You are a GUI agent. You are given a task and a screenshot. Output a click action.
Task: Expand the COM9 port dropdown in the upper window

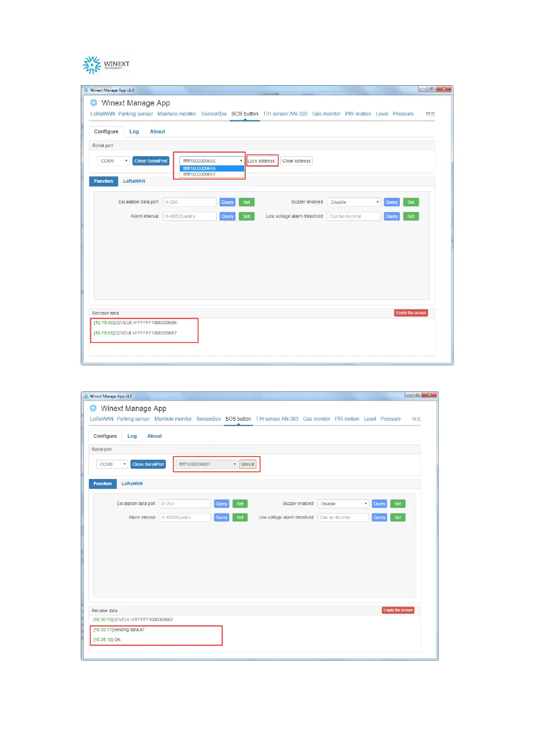pyautogui.click(x=113, y=161)
